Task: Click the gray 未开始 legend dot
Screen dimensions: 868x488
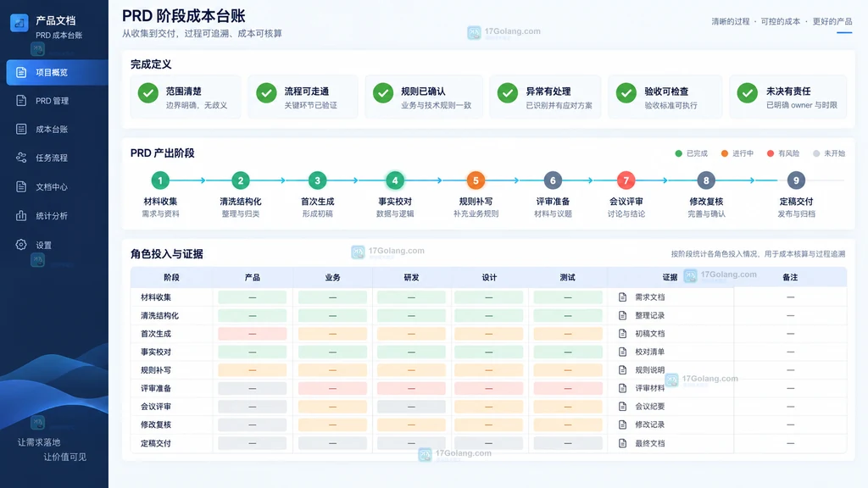Action: point(816,154)
